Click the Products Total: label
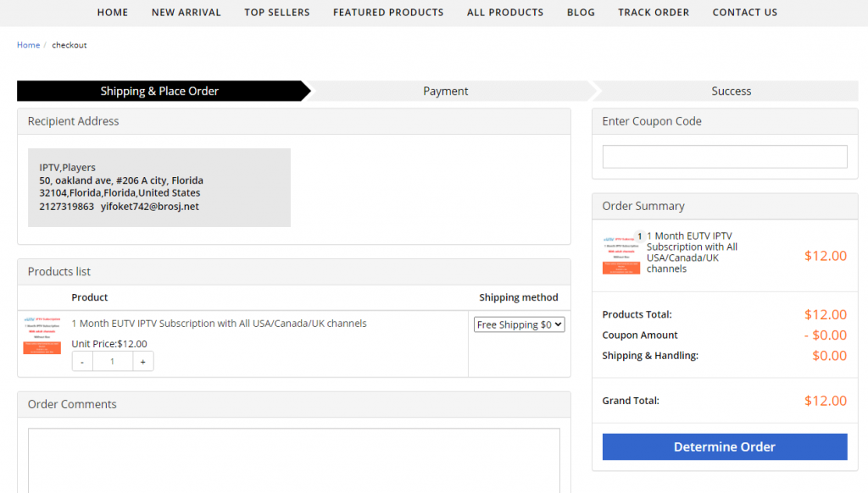 pyautogui.click(x=637, y=314)
